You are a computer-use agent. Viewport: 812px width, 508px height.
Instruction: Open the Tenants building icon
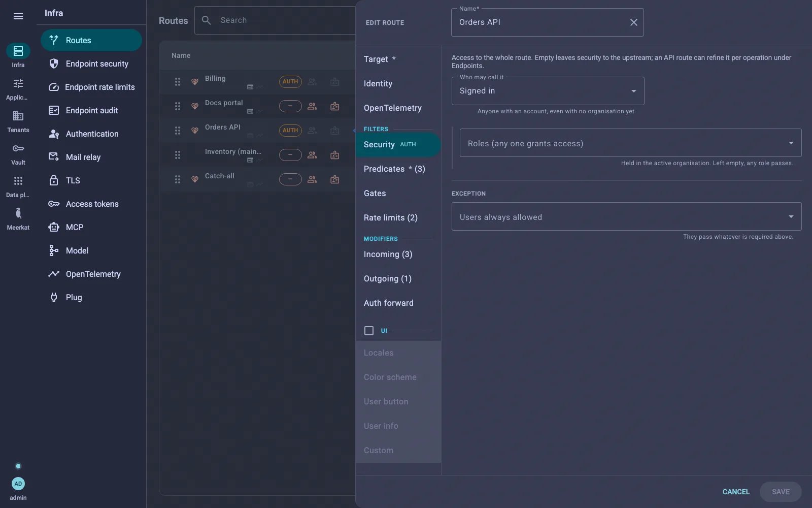tap(18, 116)
